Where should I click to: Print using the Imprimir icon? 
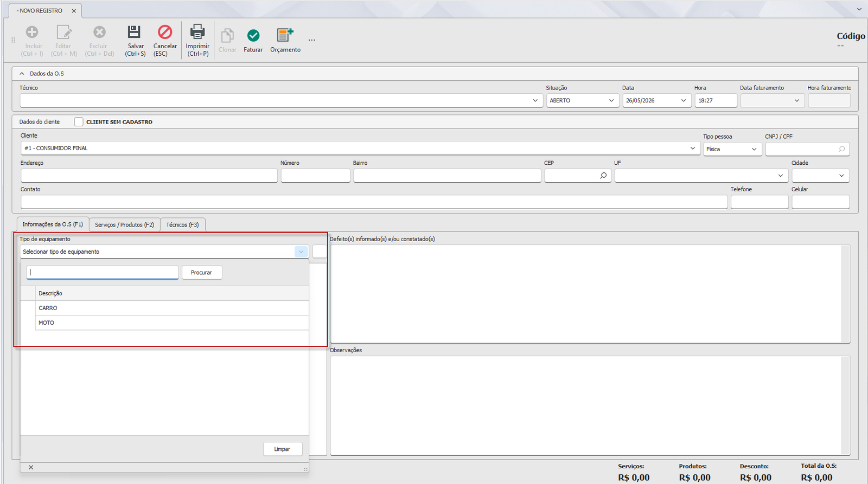197,32
